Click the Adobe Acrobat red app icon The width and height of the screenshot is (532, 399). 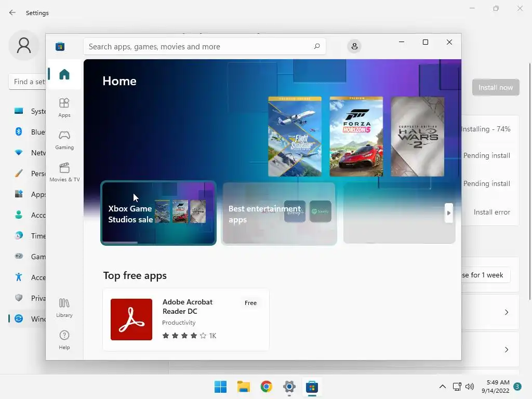tap(131, 320)
